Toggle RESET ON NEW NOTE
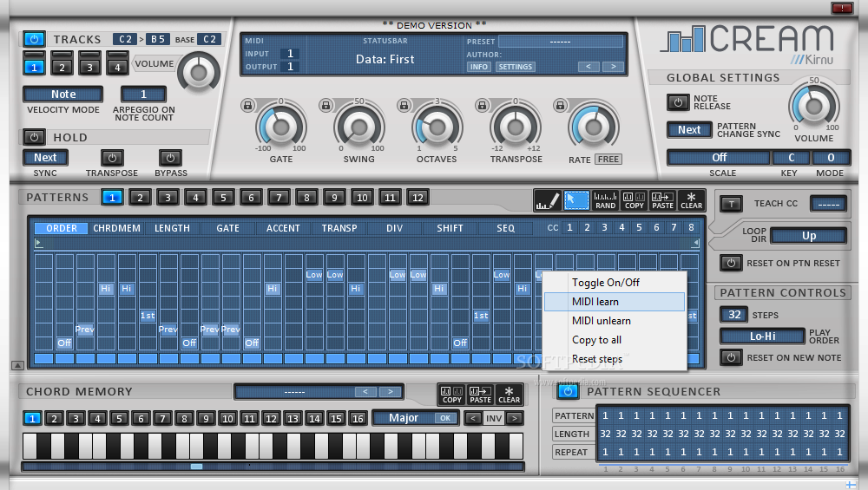Image resolution: width=868 pixels, height=490 pixels. tap(731, 357)
